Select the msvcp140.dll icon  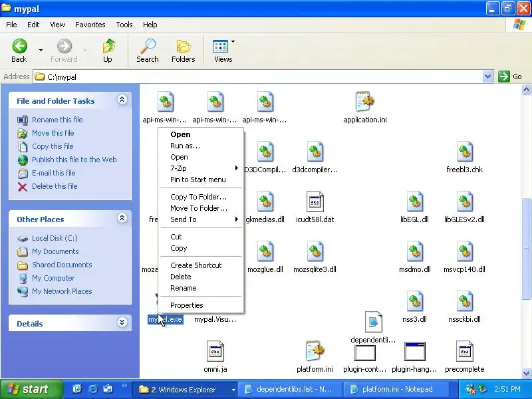pos(464,251)
